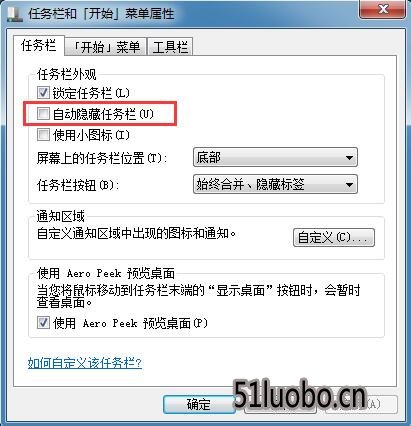Screen dimensions: 411x426
Task: Click the dialog title 任务栏和「开始」菜单属性
Action: [101, 14]
